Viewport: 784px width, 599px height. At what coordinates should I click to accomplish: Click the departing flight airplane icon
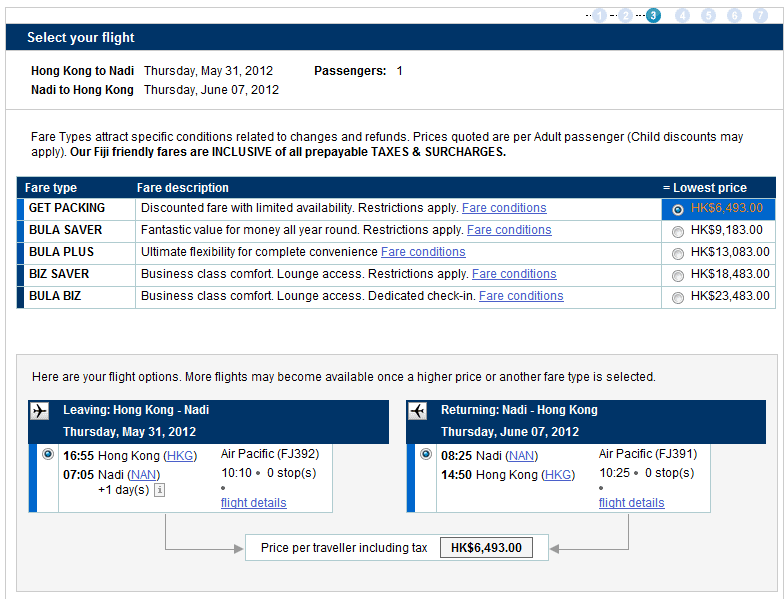click(x=40, y=411)
